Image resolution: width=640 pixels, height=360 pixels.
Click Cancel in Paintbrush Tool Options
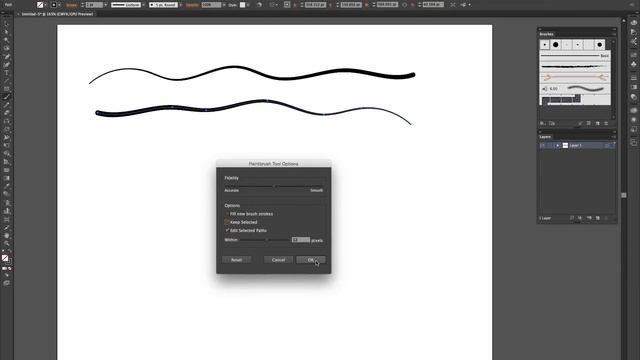pyautogui.click(x=278, y=260)
